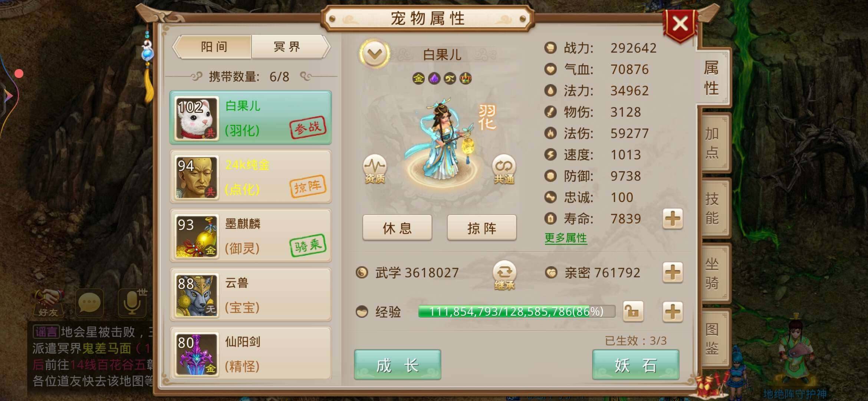Expand the left side panel arrow
Screen dimensions: 868x401
[x=8, y=96]
